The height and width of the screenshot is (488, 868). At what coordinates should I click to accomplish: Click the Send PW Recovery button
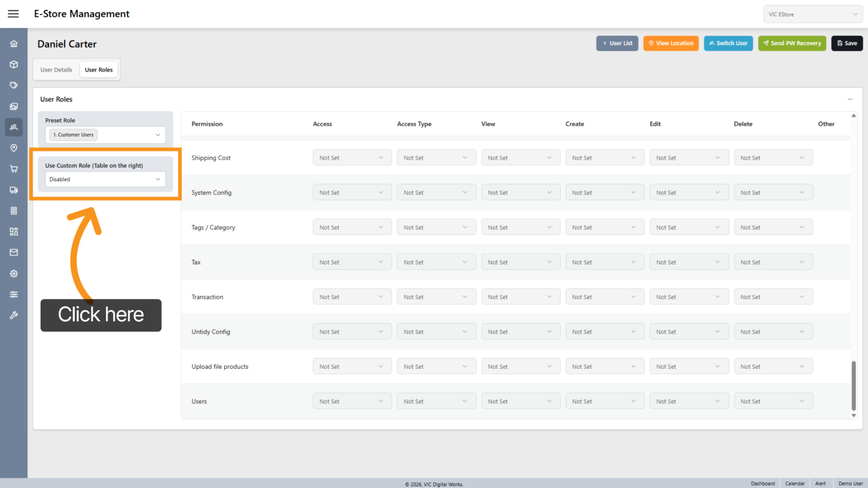coord(792,43)
